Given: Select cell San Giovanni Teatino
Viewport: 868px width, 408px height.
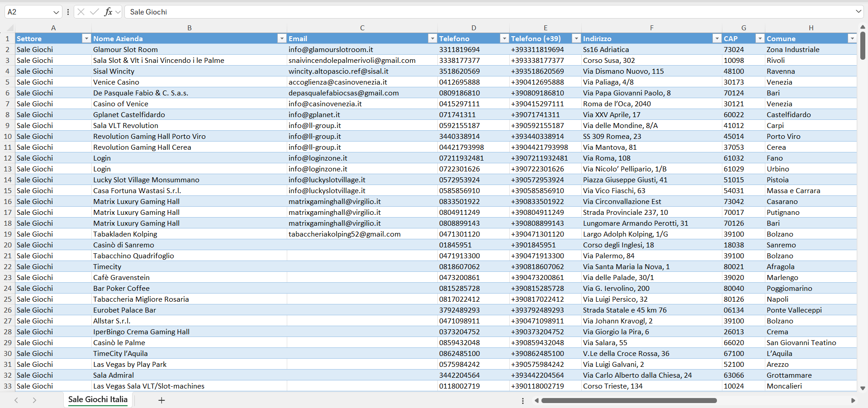Looking at the screenshot, I should pyautogui.click(x=811, y=342).
